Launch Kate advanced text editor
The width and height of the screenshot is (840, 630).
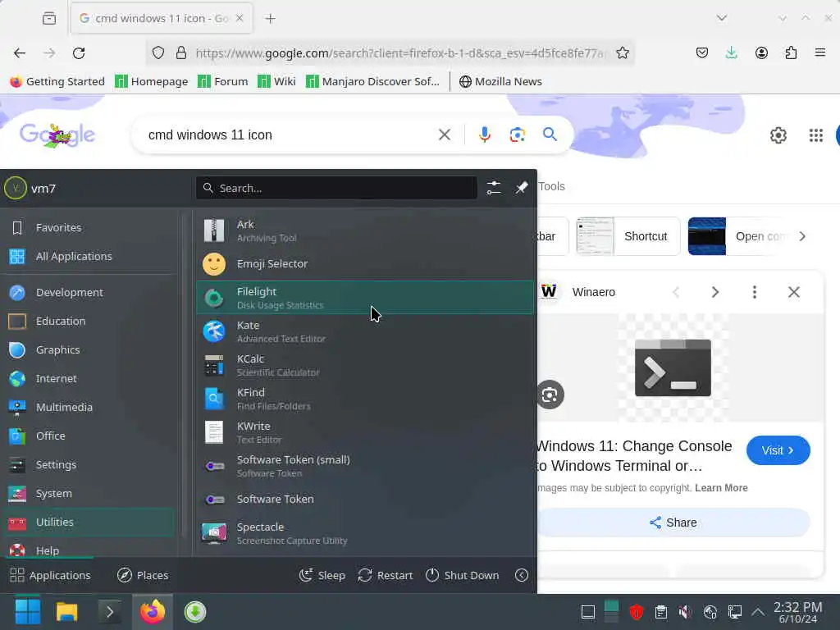coord(365,331)
